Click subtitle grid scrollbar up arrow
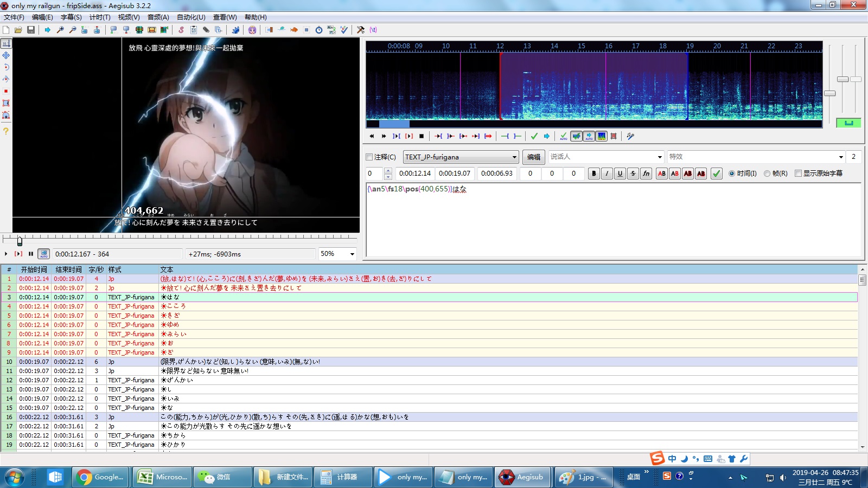 click(863, 269)
